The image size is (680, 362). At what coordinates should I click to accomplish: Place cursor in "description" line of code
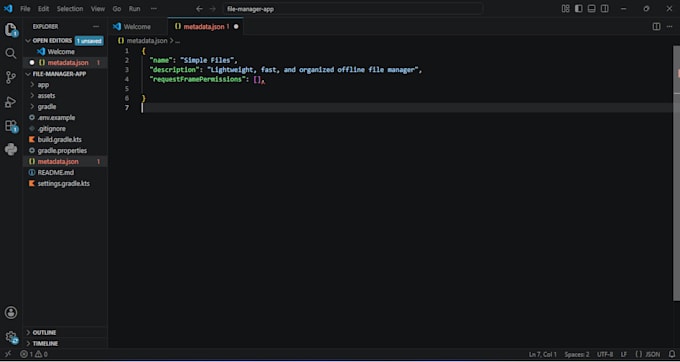pos(285,70)
